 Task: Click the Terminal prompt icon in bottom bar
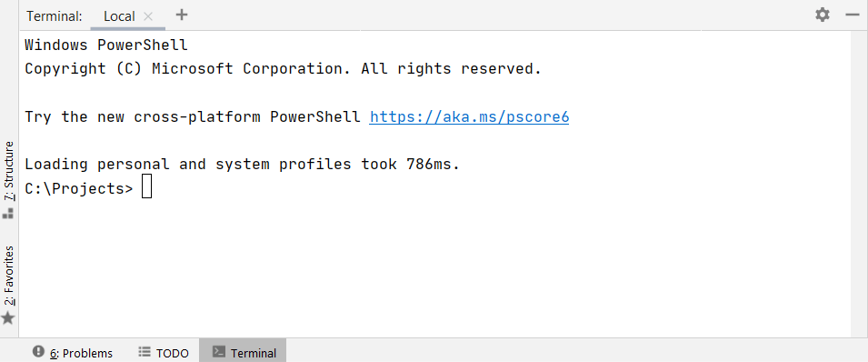click(x=219, y=351)
